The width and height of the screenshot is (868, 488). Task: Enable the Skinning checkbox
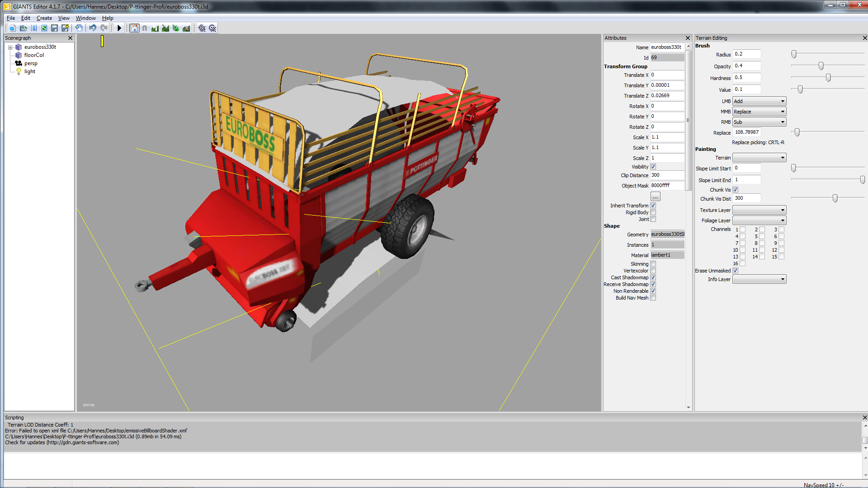653,264
